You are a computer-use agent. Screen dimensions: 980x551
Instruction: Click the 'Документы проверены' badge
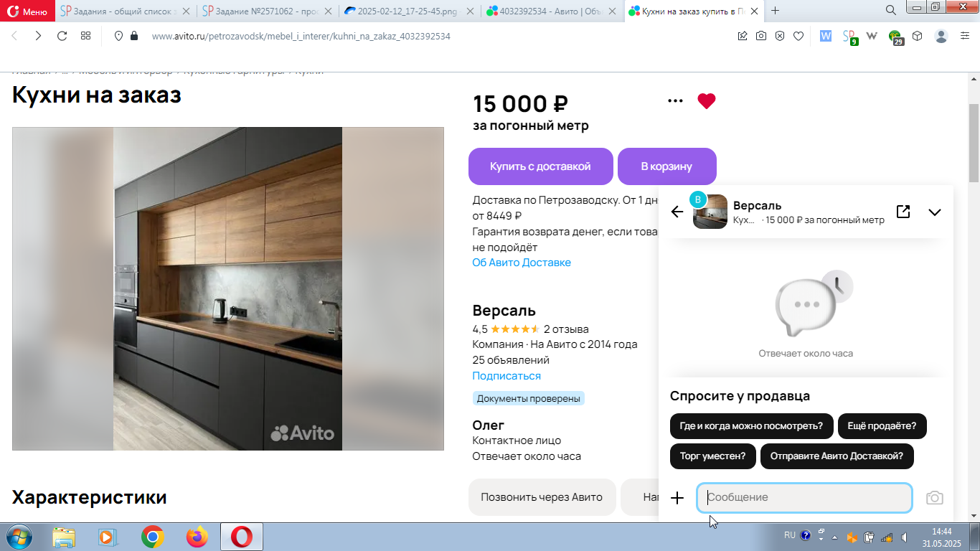tap(528, 398)
